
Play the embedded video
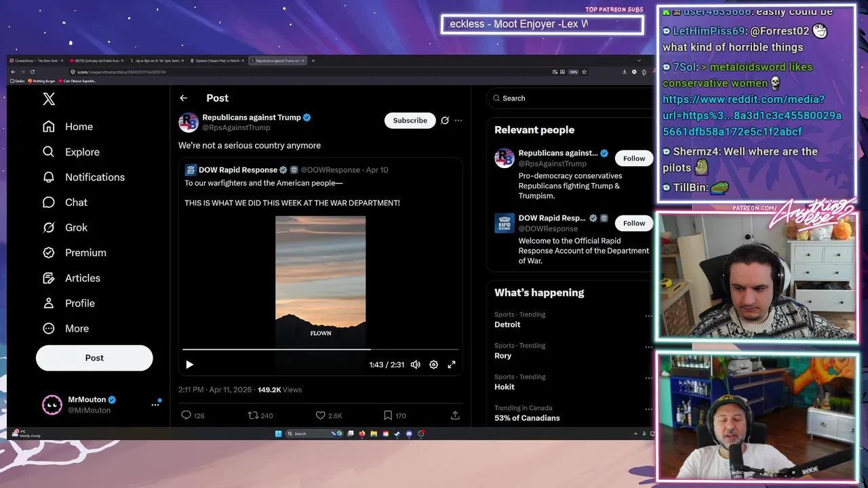(189, 365)
